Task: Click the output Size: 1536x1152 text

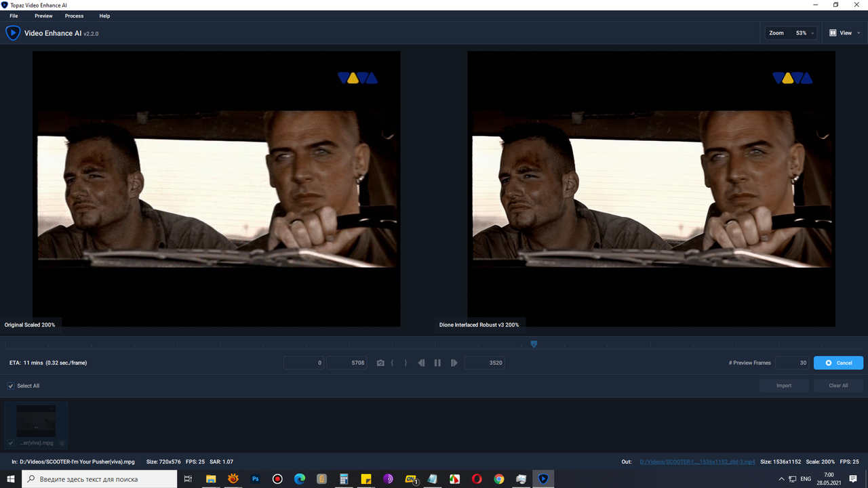Action: click(779, 462)
